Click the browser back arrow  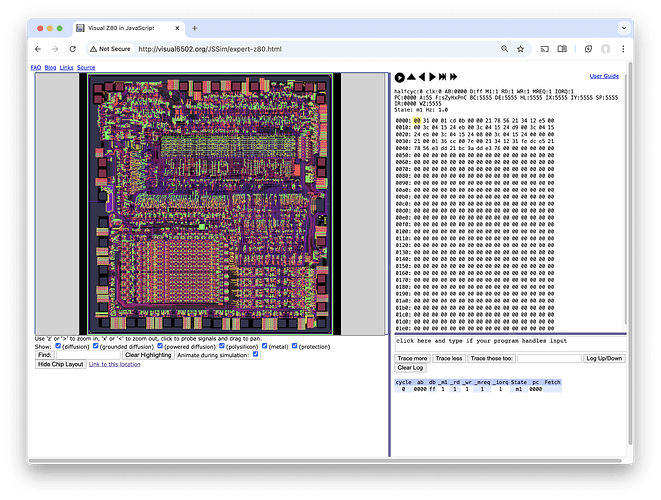click(39, 48)
